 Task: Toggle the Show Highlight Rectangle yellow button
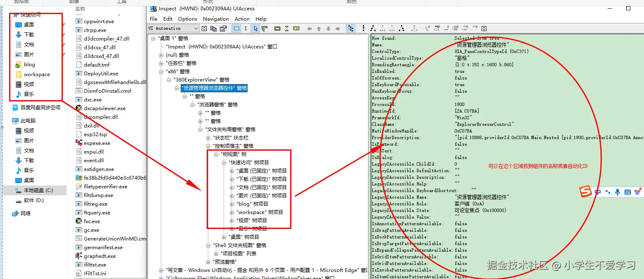pos(277,29)
